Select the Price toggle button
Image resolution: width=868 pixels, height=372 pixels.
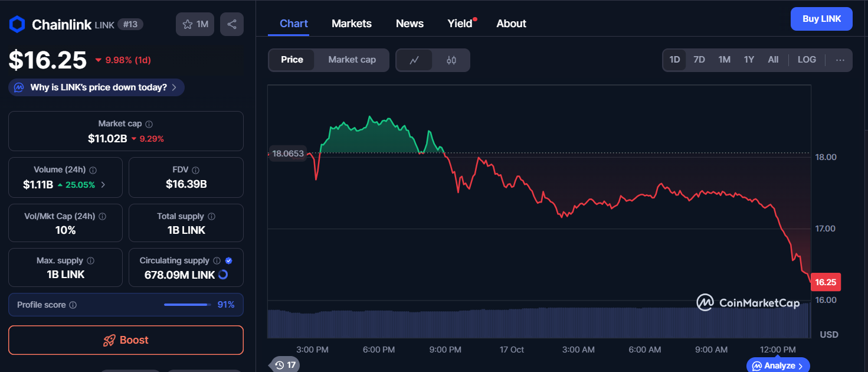pyautogui.click(x=291, y=60)
